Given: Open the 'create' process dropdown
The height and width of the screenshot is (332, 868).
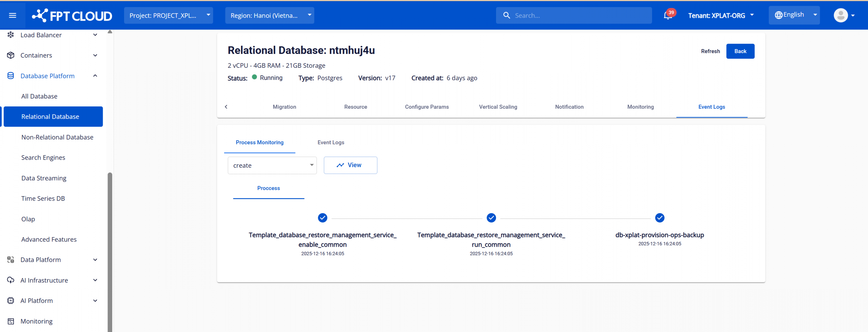Looking at the screenshot, I should [x=272, y=165].
